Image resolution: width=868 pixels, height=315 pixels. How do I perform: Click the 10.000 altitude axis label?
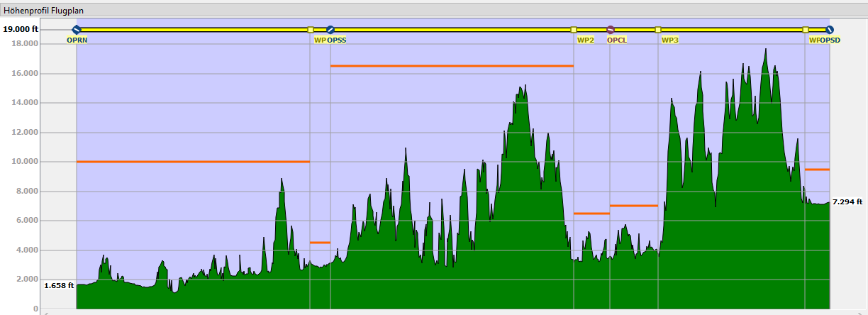24,162
